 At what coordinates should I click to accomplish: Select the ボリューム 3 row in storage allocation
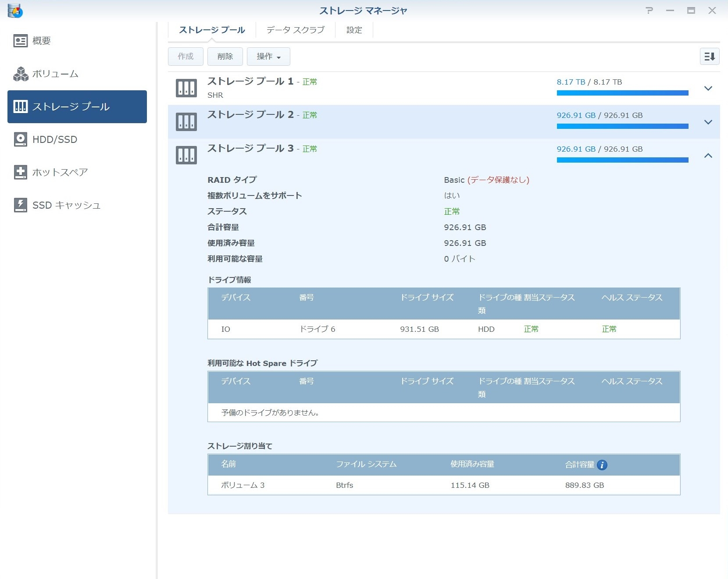[x=443, y=485]
